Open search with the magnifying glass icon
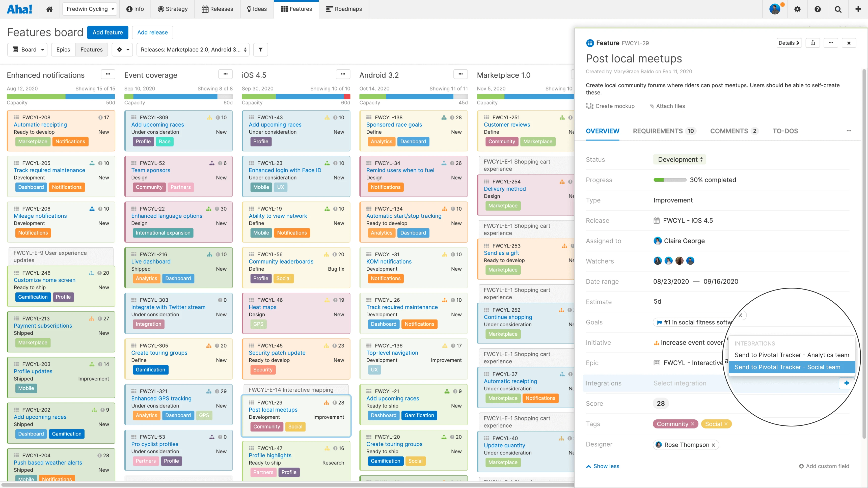This screenshot has height=488, width=868. tap(838, 9)
